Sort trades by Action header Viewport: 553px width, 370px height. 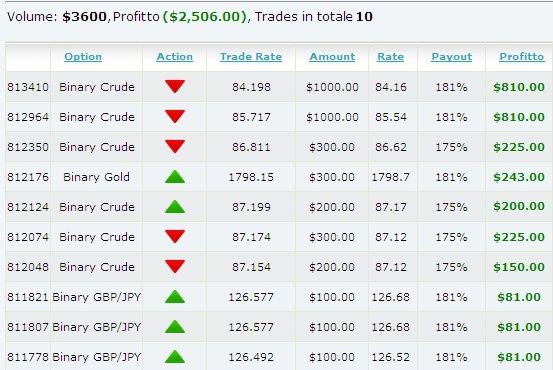click(x=175, y=57)
